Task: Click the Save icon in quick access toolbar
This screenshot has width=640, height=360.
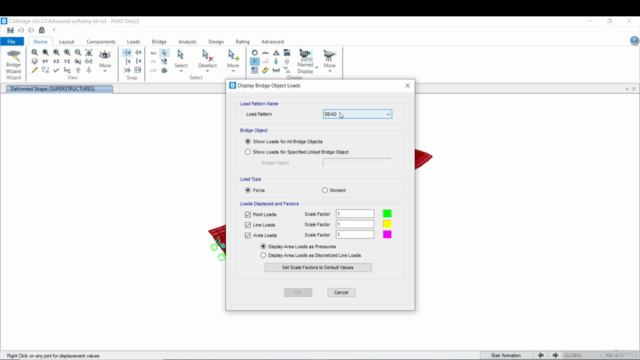Action: coord(10,30)
